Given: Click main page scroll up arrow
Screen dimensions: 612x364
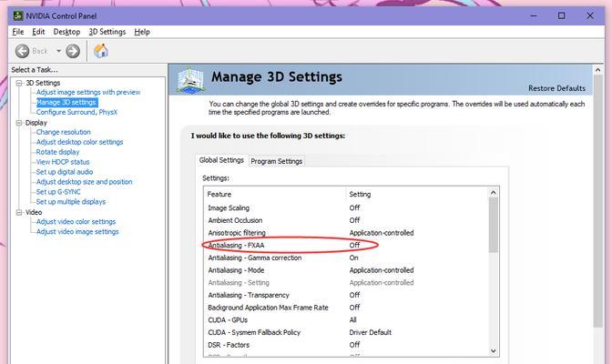Looking at the screenshot, I should tap(597, 70).
